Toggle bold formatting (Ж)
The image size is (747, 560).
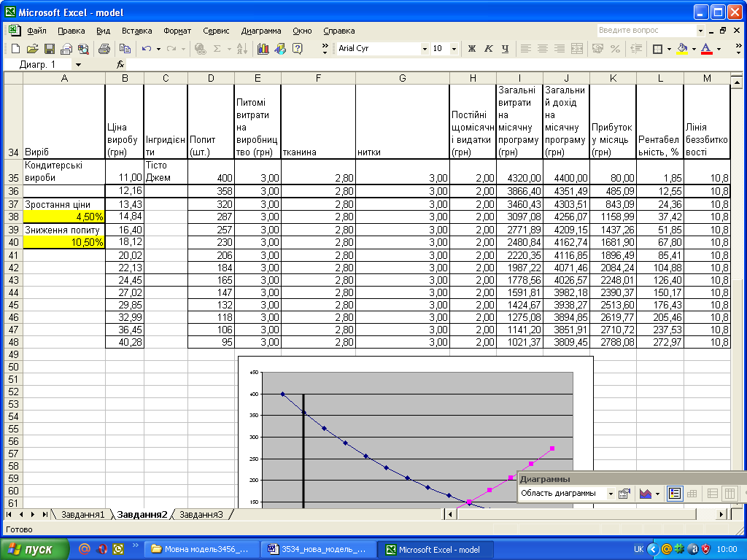[471, 49]
